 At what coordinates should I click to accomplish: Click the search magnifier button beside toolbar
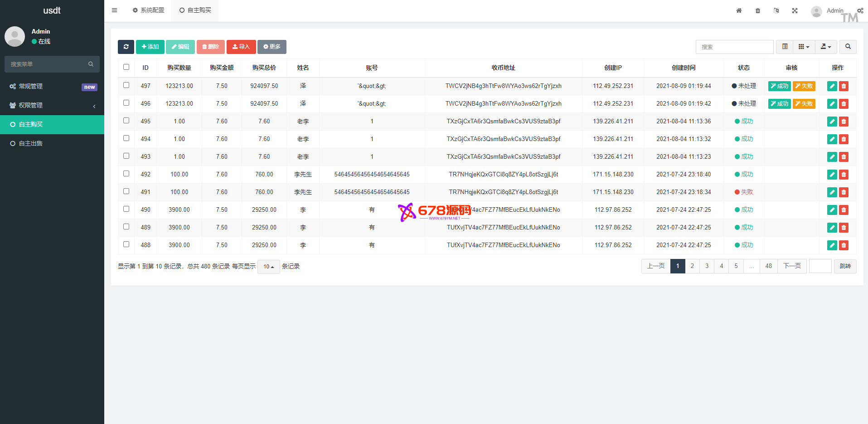[x=848, y=47]
